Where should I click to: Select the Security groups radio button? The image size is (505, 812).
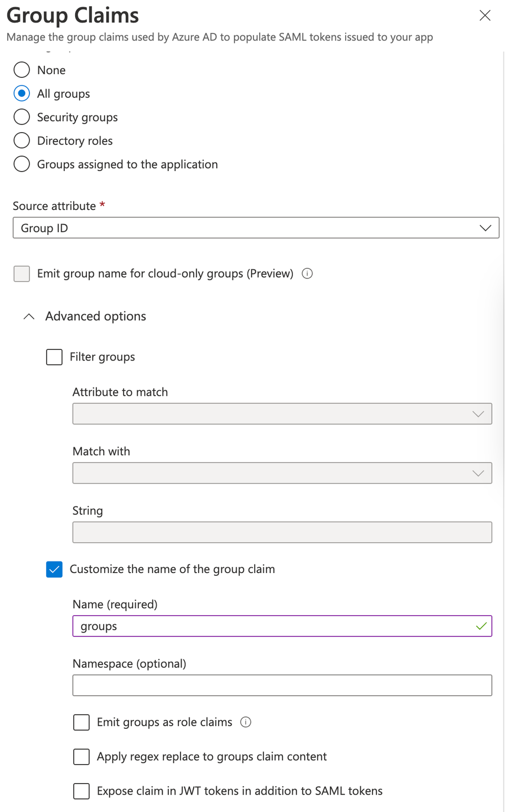(22, 117)
